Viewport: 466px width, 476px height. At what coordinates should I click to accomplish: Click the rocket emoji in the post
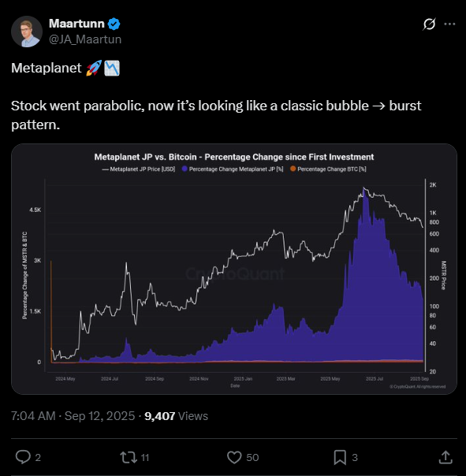(x=94, y=68)
